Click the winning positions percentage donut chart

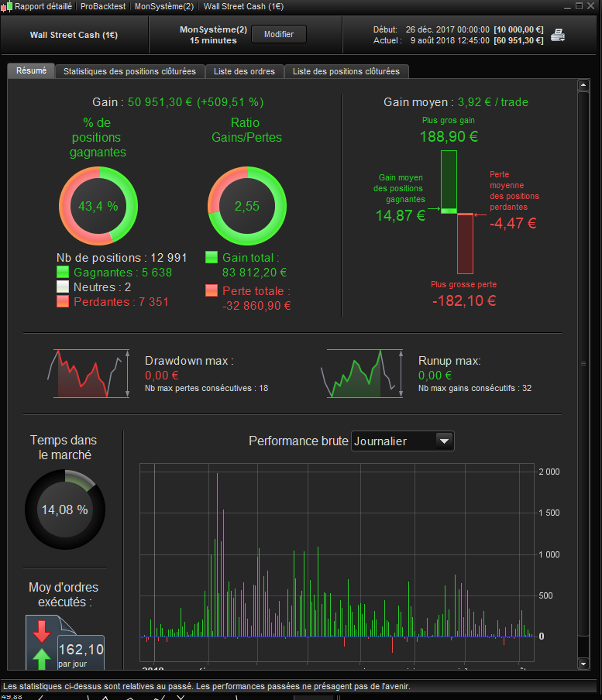(98, 206)
